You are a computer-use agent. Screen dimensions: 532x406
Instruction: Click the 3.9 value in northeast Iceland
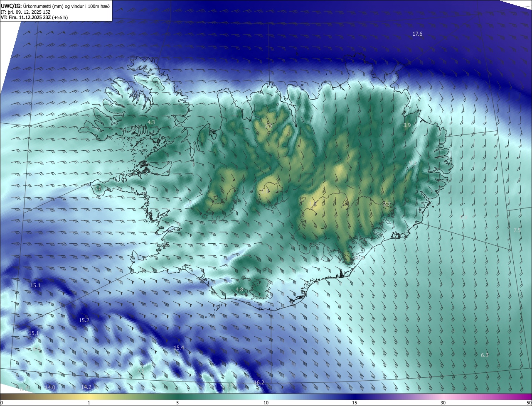click(x=407, y=125)
